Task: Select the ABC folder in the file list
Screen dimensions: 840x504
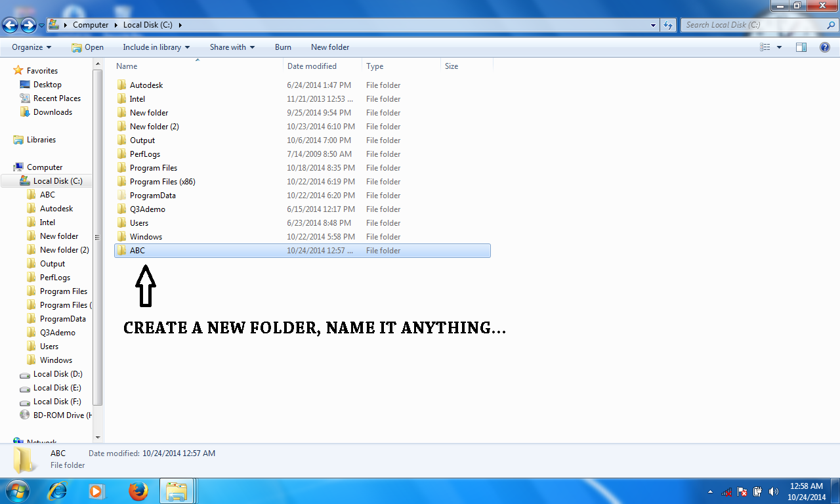Action: pyautogui.click(x=303, y=251)
